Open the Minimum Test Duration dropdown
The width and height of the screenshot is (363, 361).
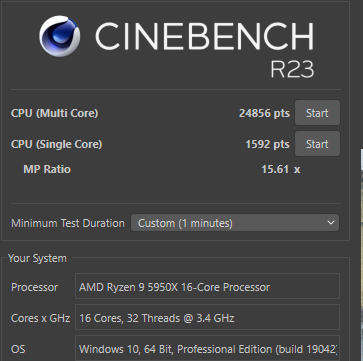(x=235, y=223)
